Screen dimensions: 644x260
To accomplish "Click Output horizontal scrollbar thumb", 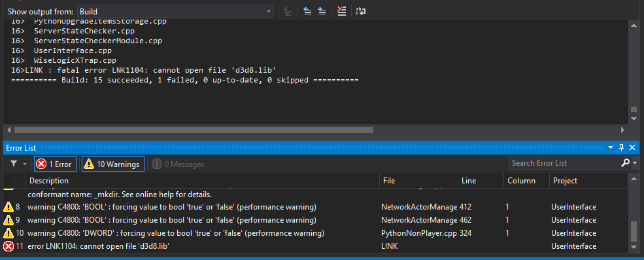I will [194, 130].
